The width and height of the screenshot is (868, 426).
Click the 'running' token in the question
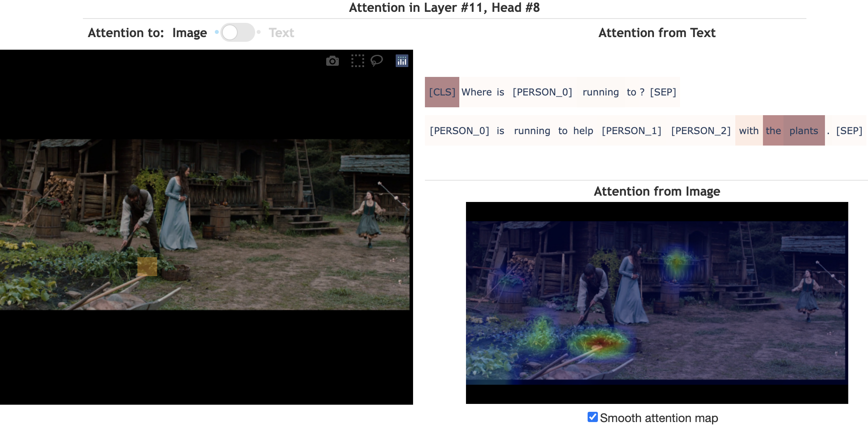[600, 92]
